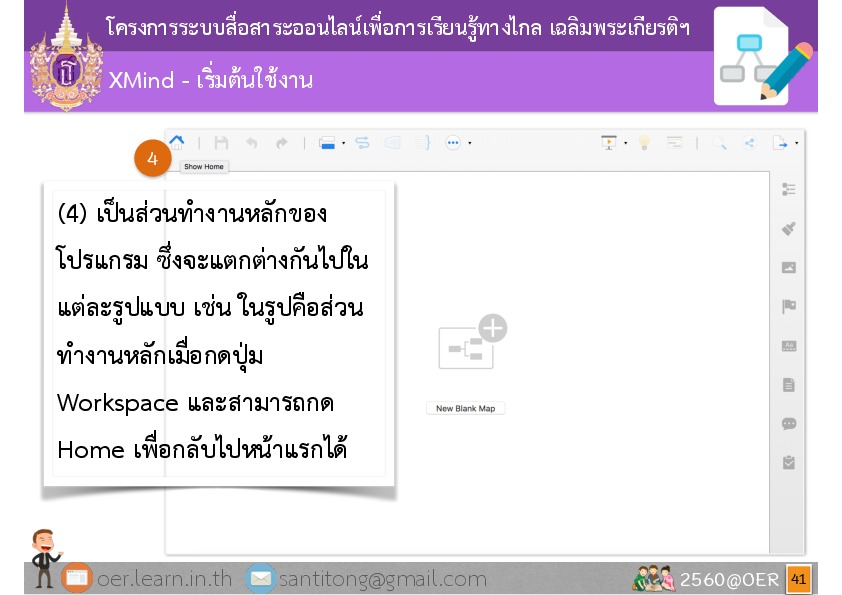842x595 pixels.
Task: Expand the Presentation mode dropdown
Action: click(x=625, y=143)
